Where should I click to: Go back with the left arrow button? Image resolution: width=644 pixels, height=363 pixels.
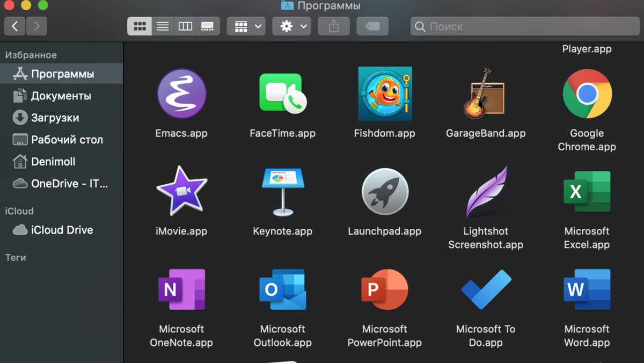[x=15, y=26]
